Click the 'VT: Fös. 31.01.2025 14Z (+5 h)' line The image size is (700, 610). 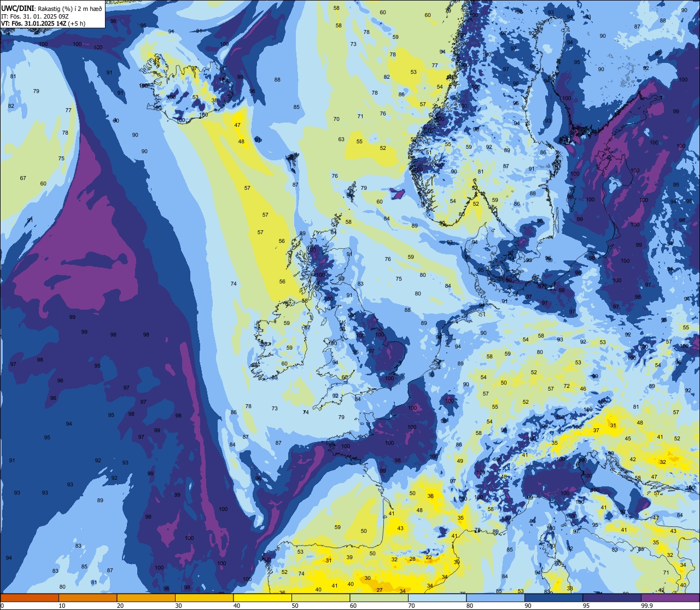43,24
